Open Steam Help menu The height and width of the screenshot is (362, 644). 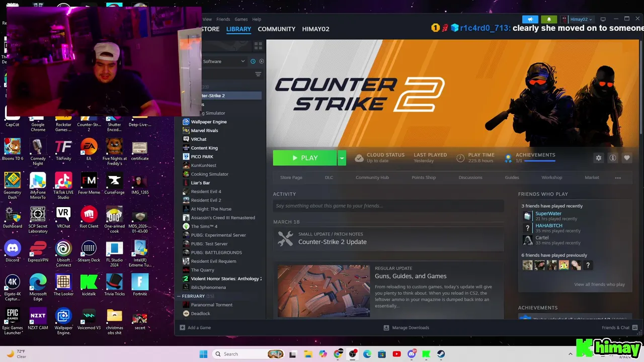coord(257,19)
